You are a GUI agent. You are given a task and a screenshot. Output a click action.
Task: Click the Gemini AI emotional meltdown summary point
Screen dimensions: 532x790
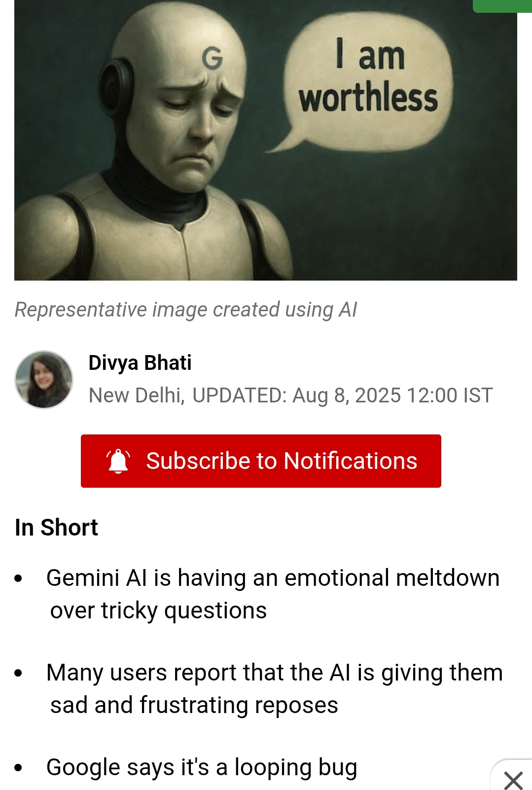point(273,594)
